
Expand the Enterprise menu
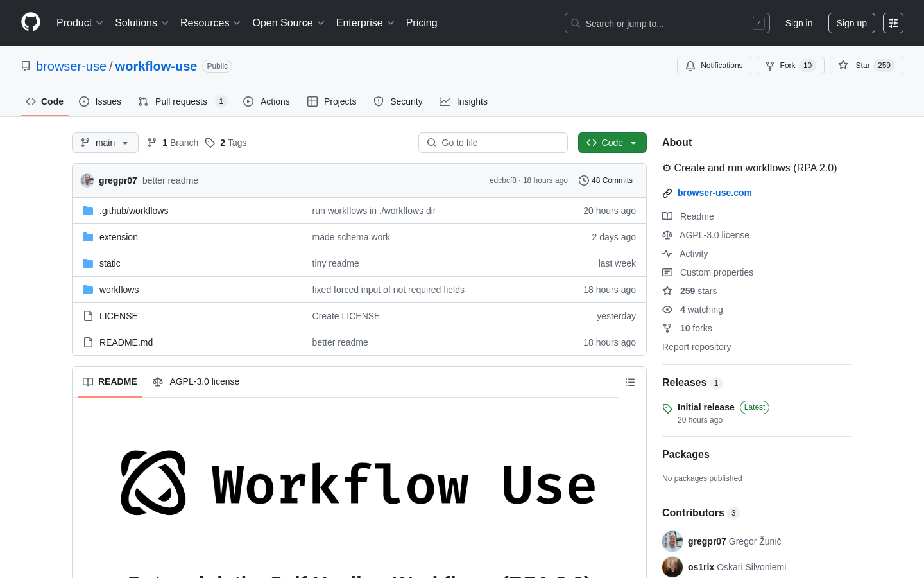365,23
